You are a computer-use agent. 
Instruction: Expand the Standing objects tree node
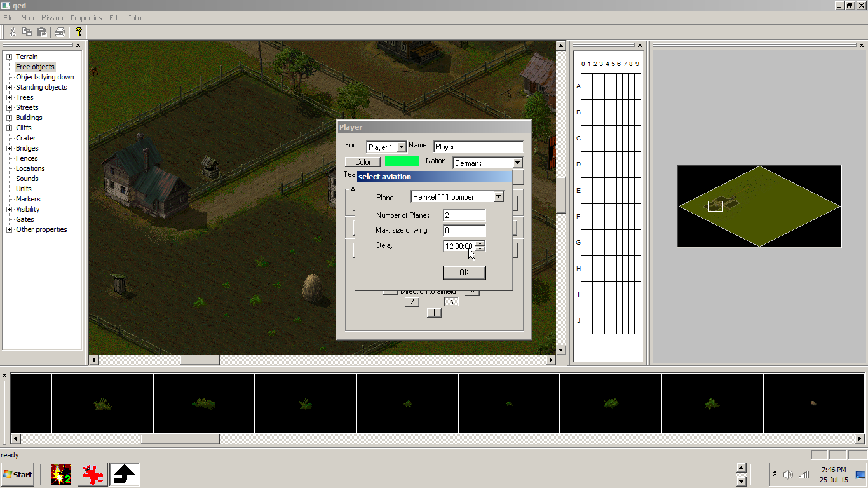click(x=10, y=87)
